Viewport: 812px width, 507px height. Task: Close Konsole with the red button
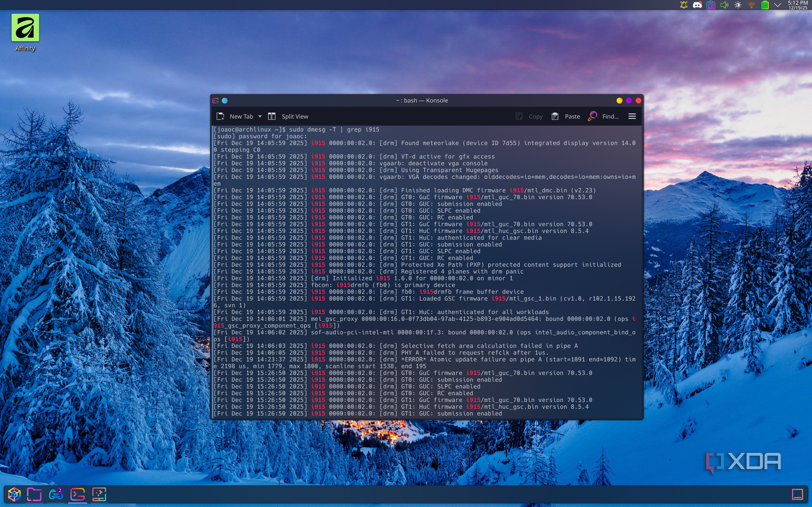638,100
